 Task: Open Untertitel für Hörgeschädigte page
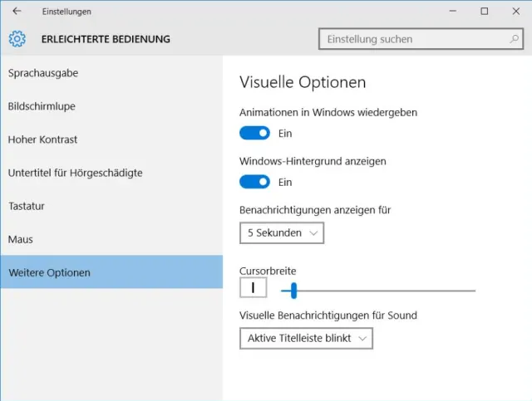[x=75, y=173]
